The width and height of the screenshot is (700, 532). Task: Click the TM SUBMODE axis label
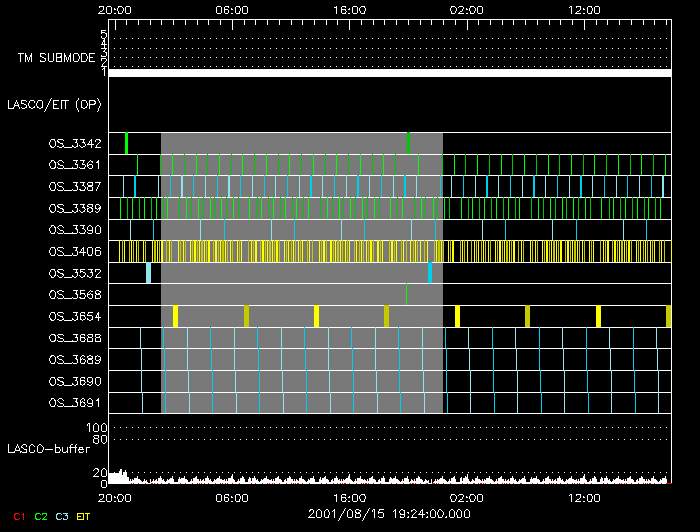point(56,58)
